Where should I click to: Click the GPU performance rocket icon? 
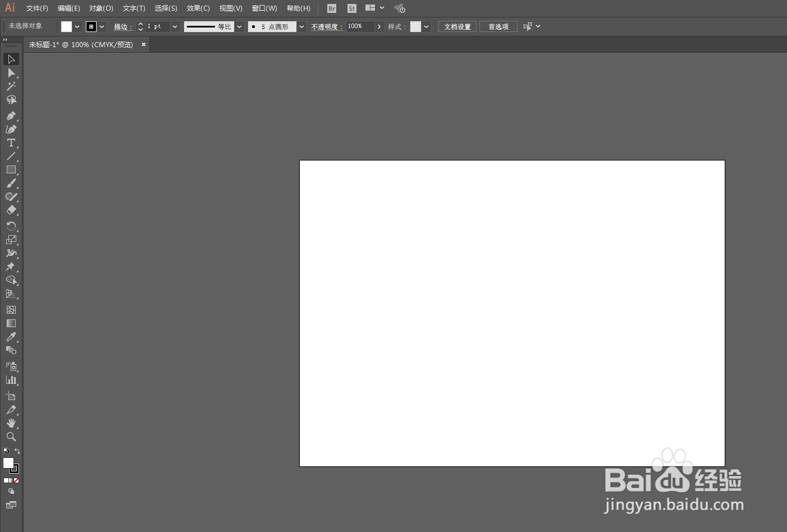pyautogui.click(x=400, y=8)
